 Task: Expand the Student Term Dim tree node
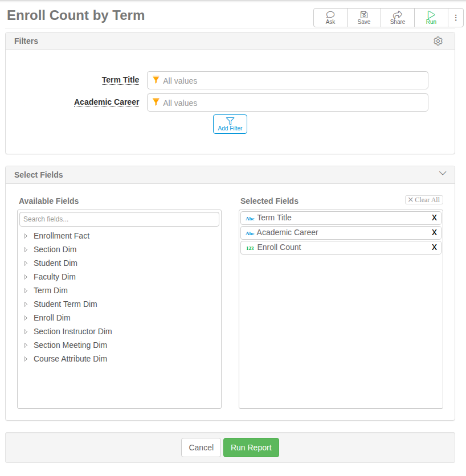(x=26, y=304)
